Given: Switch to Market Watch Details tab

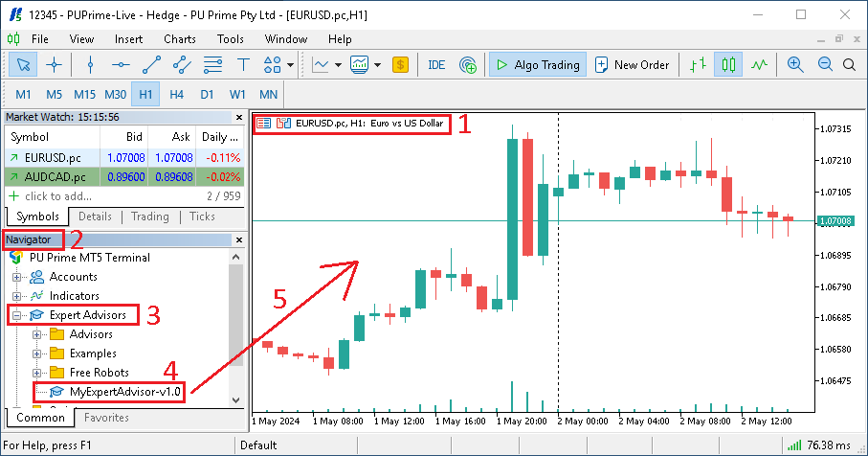Looking at the screenshot, I should tap(95, 217).
